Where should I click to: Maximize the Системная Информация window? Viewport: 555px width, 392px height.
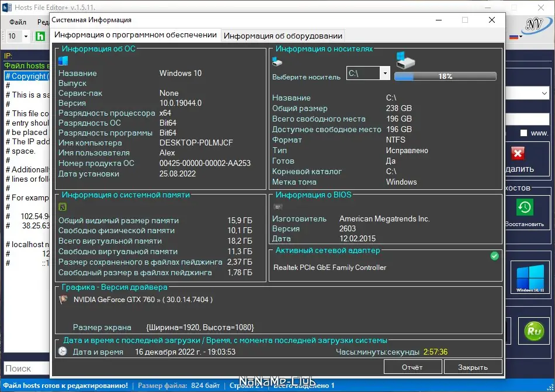coord(465,20)
